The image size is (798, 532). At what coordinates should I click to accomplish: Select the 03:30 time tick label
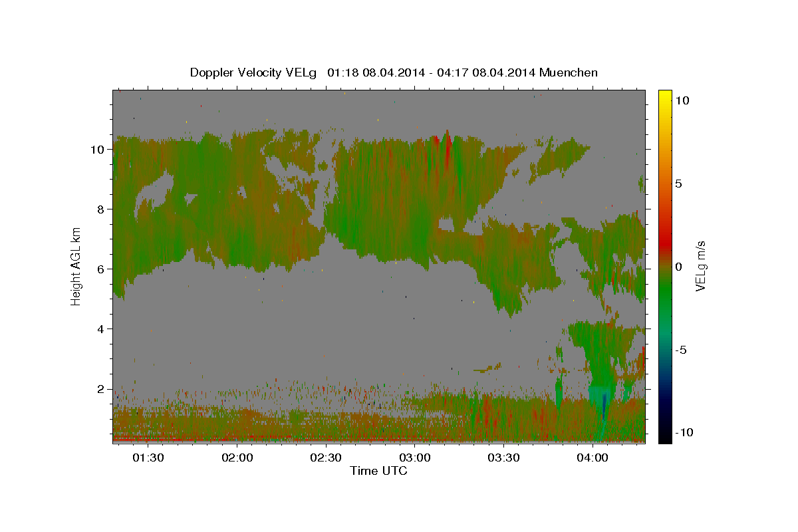click(503, 458)
